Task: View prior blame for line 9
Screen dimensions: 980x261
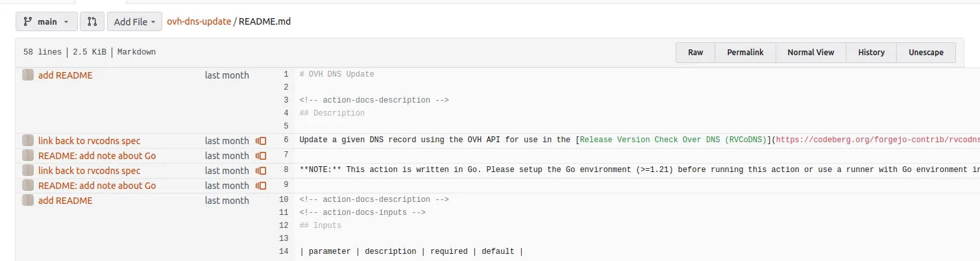Action: tap(261, 186)
